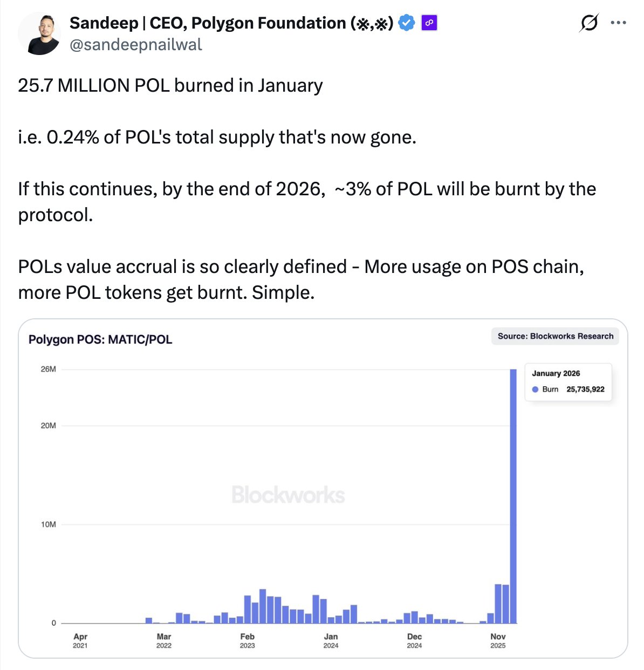Image resolution: width=644 pixels, height=670 pixels.
Task: Click the 25,735,922 burn value
Action: point(585,389)
